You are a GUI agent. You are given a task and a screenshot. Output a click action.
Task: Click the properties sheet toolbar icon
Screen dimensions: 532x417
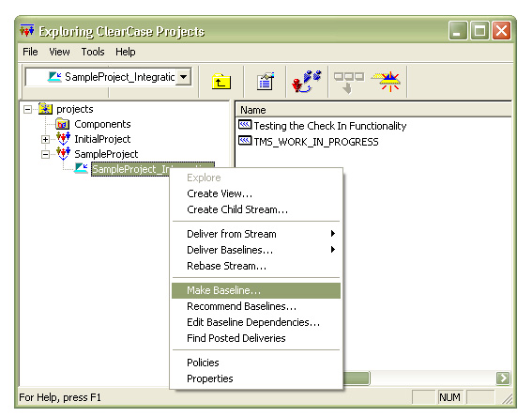pos(266,81)
